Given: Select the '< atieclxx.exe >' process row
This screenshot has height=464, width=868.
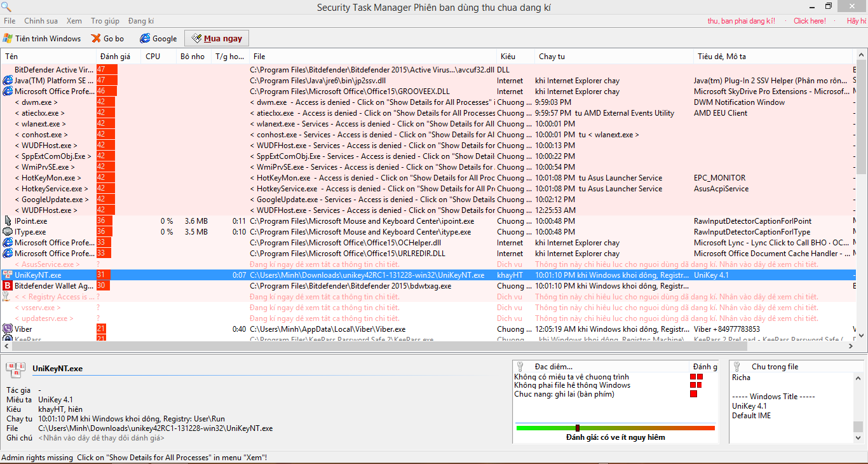Looking at the screenshot, I should [428, 113].
